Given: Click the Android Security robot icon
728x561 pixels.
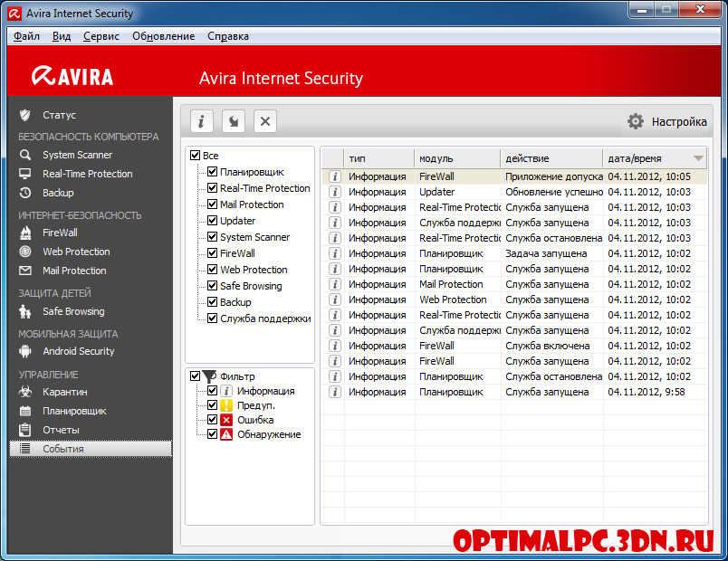Looking at the screenshot, I should click(x=25, y=351).
